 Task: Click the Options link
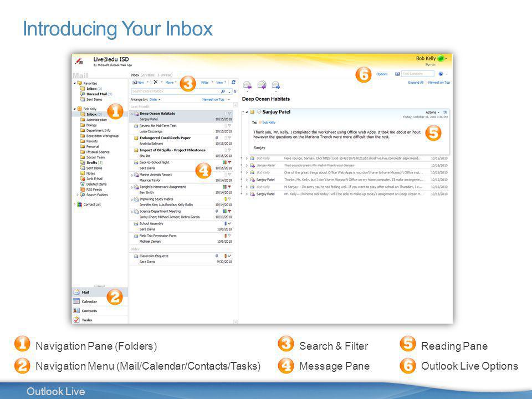click(382, 74)
